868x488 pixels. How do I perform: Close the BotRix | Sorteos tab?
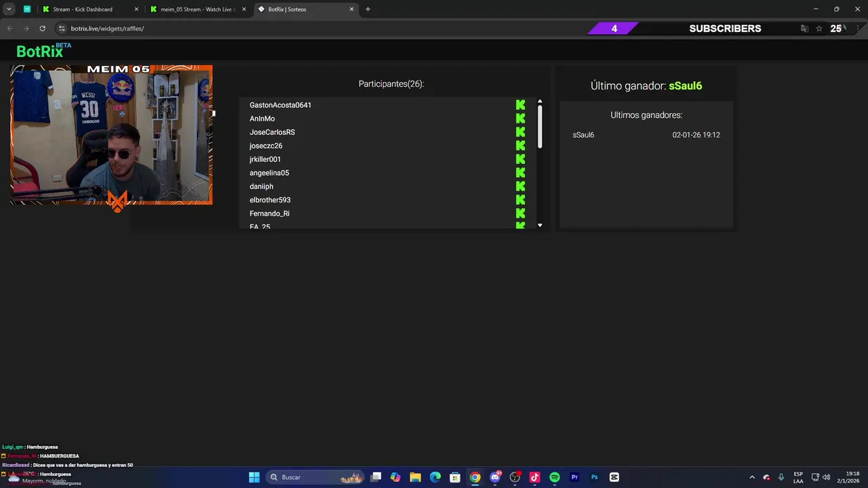click(351, 9)
